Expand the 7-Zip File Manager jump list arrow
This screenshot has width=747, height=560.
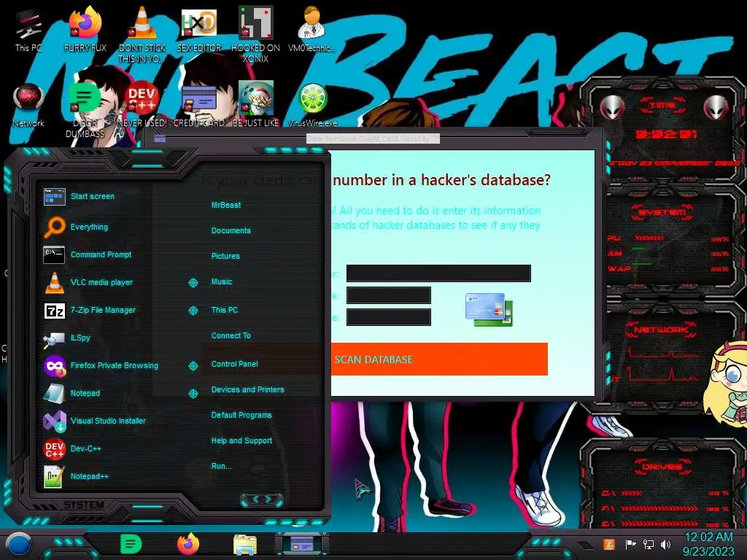[x=193, y=311]
